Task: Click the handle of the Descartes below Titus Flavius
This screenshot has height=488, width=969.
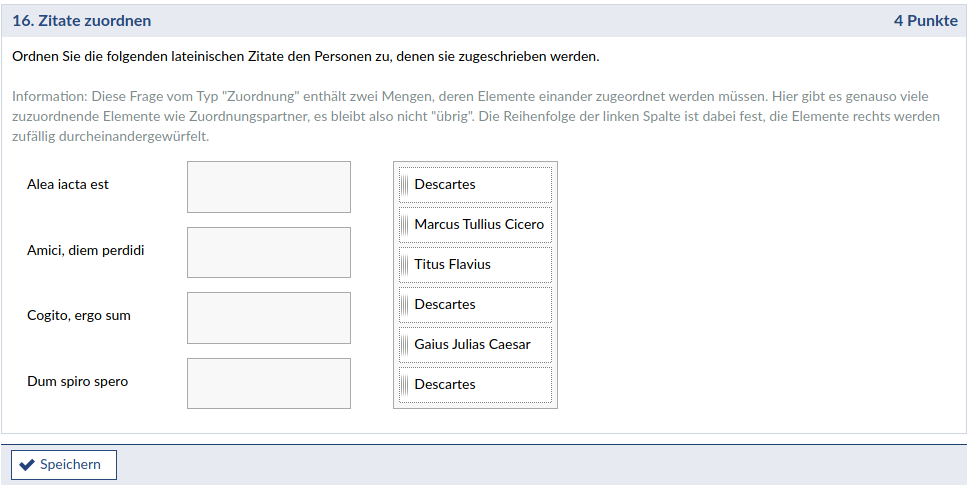Action: click(x=404, y=305)
